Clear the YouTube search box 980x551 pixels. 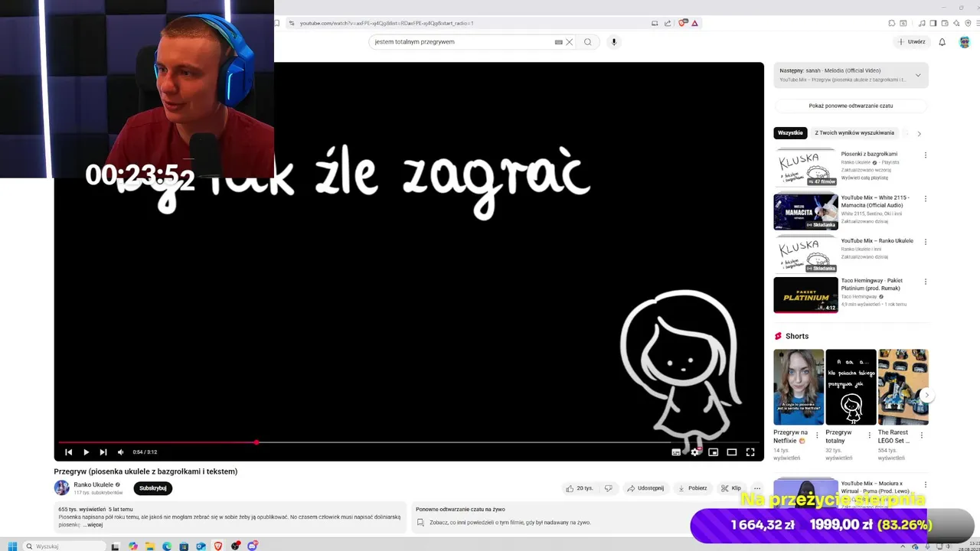click(569, 42)
